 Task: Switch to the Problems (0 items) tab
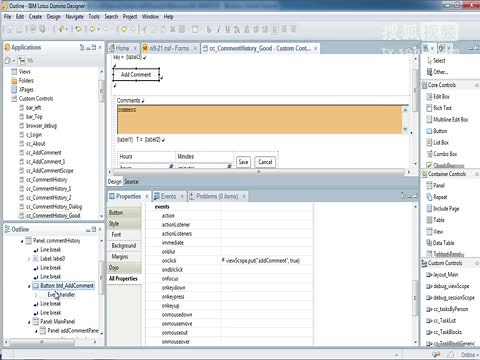(x=217, y=196)
